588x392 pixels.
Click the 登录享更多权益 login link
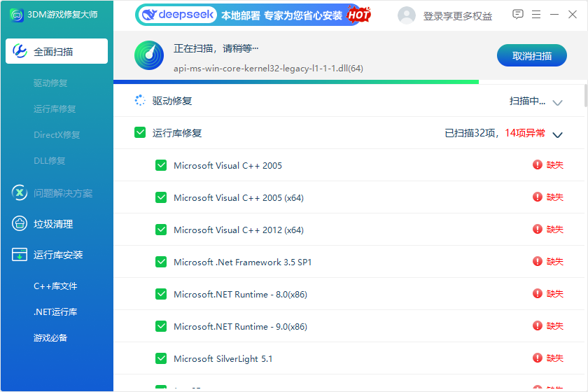click(458, 15)
